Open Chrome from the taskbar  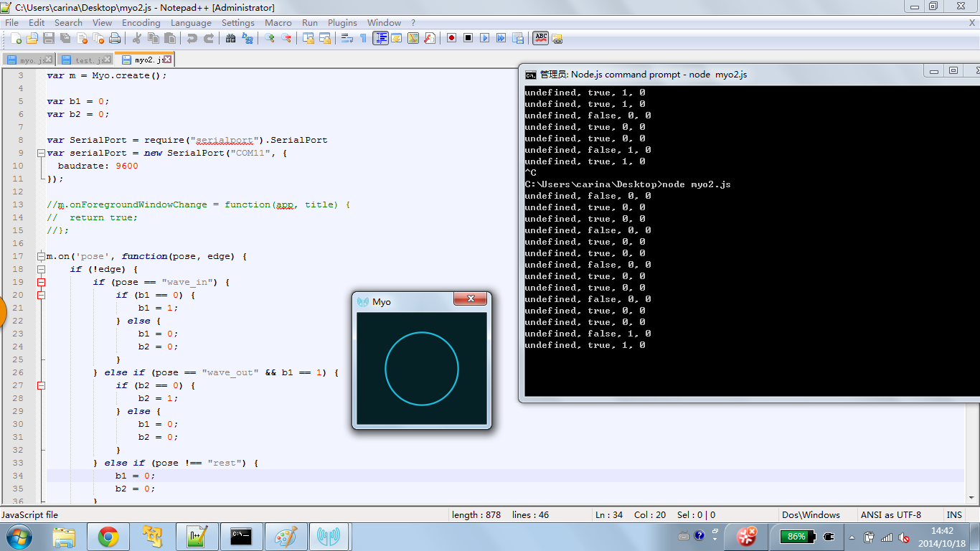point(108,536)
